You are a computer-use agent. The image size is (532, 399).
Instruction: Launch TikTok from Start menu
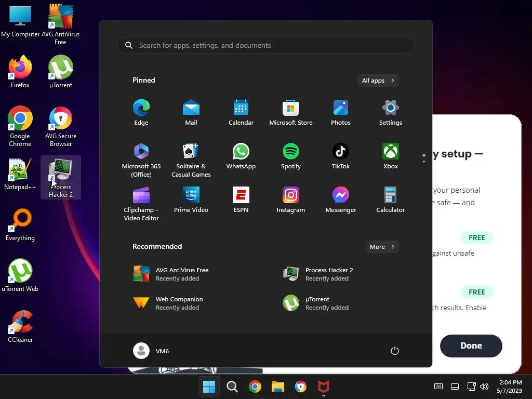point(341,156)
